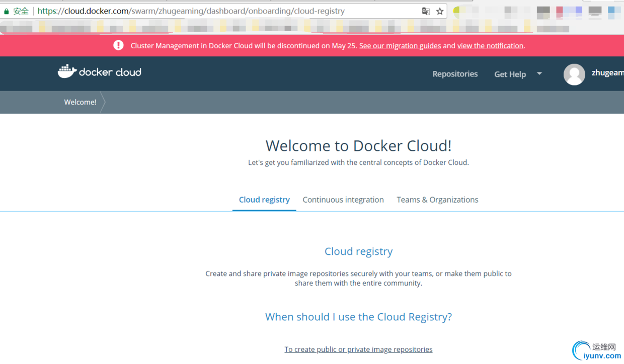Viewport: 624px width, 364px height.
Task: Switch to the Cloud registry tab
Action: pos(264,200)
